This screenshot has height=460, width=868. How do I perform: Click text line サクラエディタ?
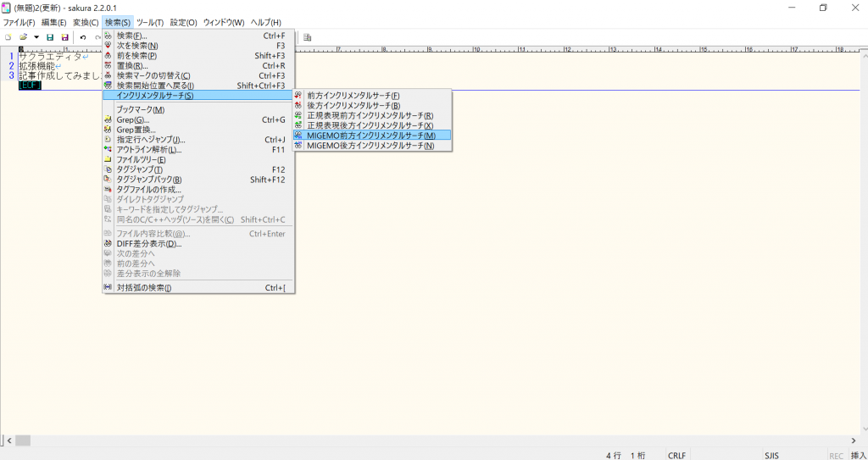[50, 57]
